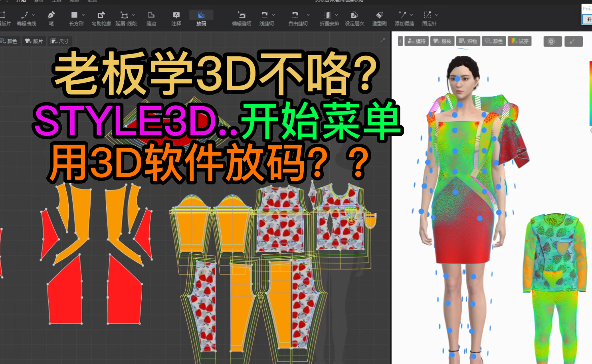
Task: Toggle 模特 avatar display in 3D window
Action: [x=416, y=41]
